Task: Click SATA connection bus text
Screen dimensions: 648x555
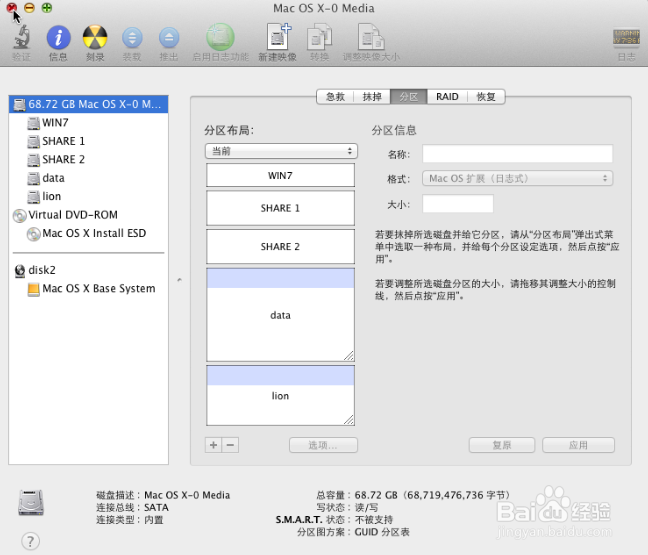Action: point(156,507)
